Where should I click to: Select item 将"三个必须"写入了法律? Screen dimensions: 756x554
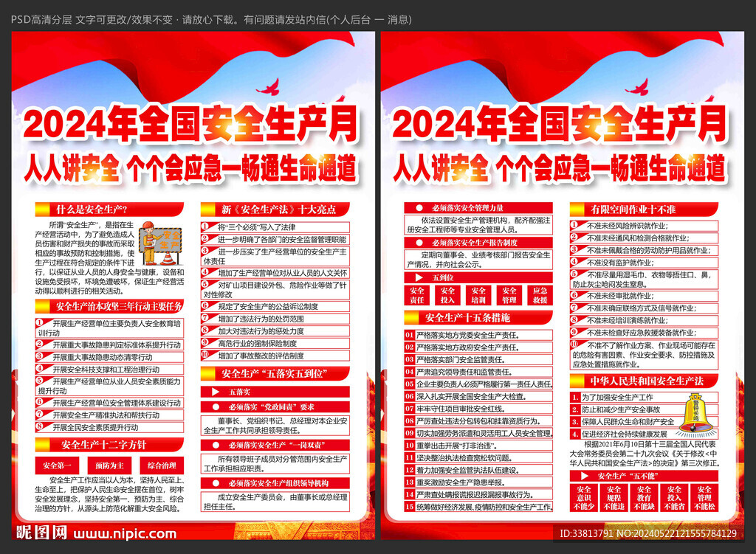[x=275, y=227]
